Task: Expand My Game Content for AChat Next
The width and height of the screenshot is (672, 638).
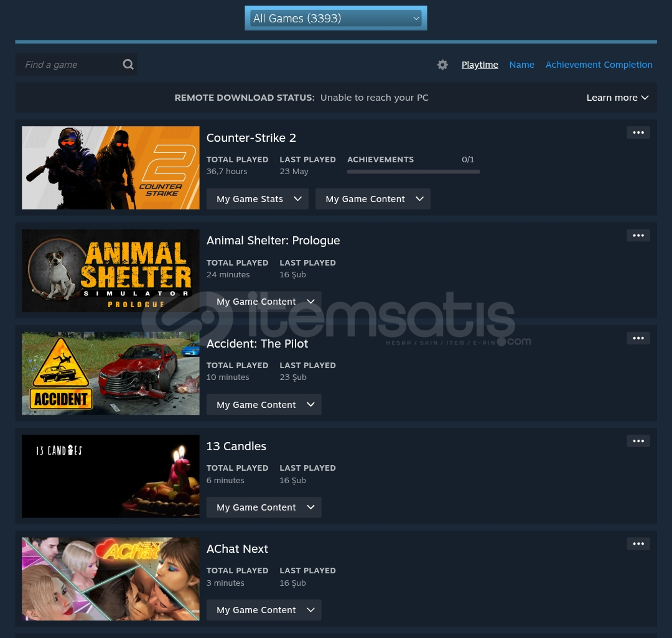Action: (x=264, y=610)
